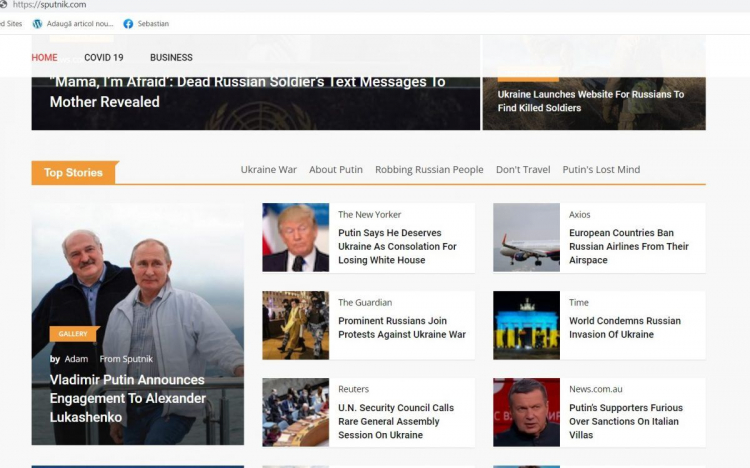
Task: Click the Trump photo thumbnail
Action: tap(296, 237)
